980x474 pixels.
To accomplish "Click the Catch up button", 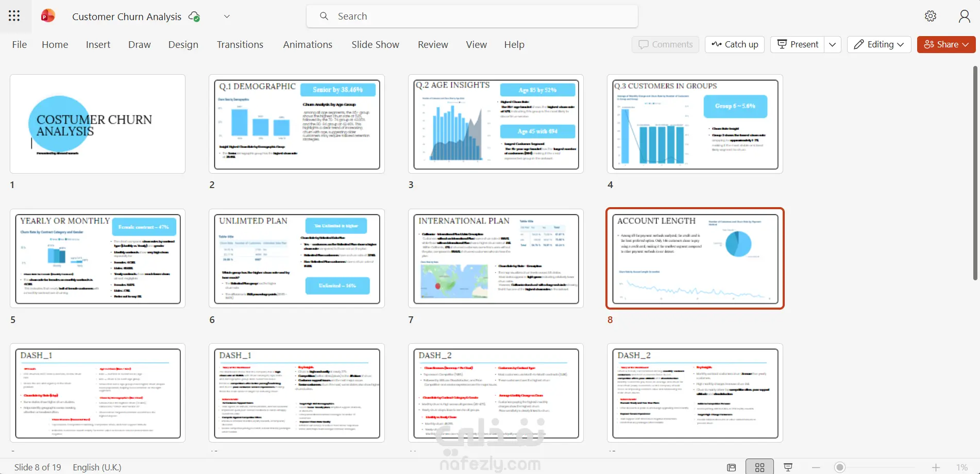I will [x=735, y=44].
